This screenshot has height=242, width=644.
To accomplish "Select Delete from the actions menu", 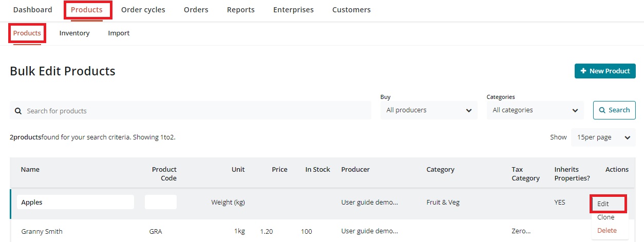I will (x=607, y=231).
